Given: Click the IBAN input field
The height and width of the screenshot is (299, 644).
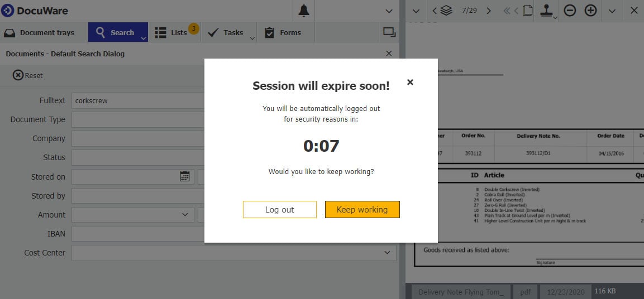Looking at the screenshot, I should pyautogui.click(x=138, y=234).
